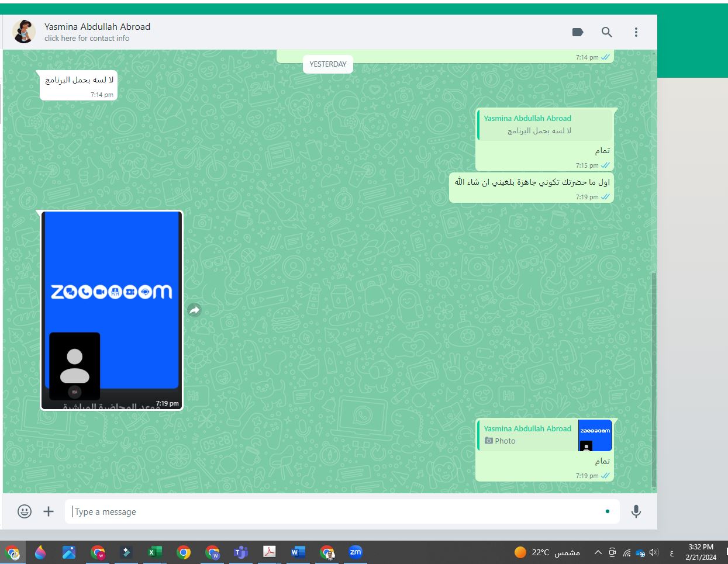Viewport: 728px width, 564px height.
Task: Switch the Arabic input language indicator
Action: pos(671,553)
